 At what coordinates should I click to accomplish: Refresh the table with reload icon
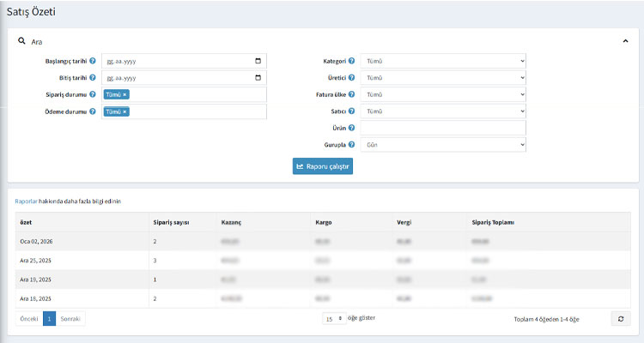tap(621, 319)
